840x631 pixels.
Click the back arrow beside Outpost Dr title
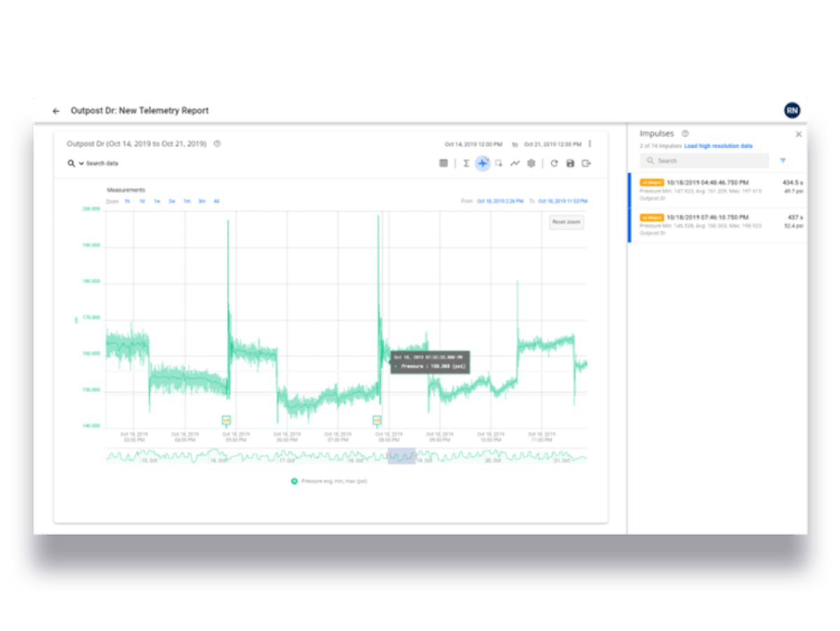(x=56, y=111)
